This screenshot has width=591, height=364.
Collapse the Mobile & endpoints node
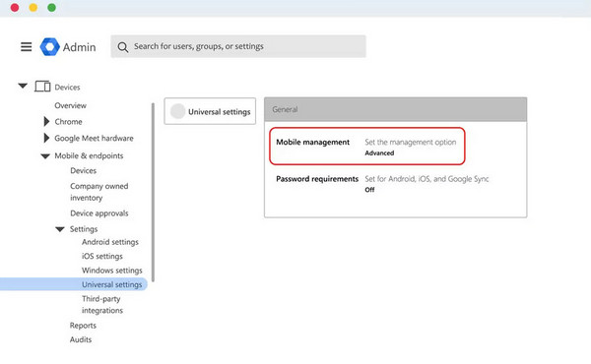45,156
